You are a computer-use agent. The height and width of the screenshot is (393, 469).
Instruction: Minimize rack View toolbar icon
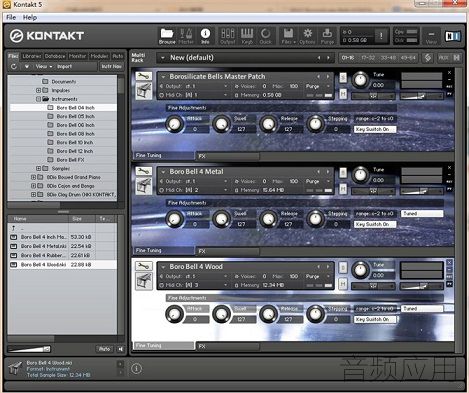tap(431, 36)
